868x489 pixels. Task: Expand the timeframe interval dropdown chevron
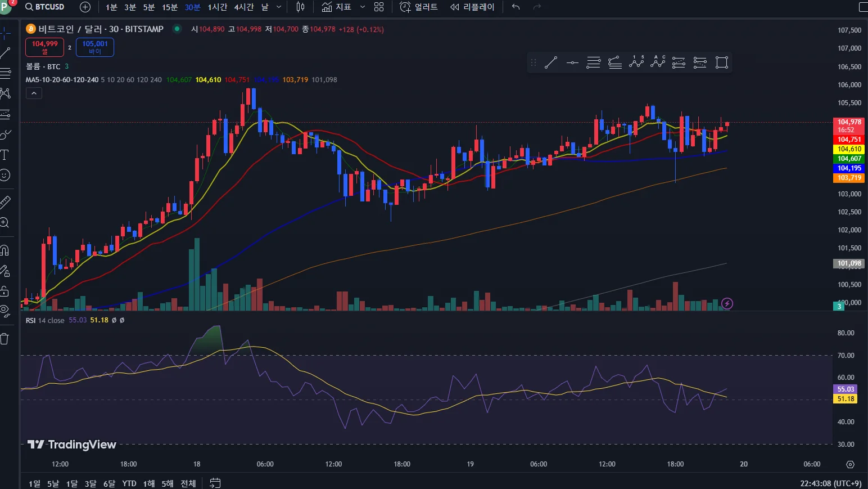[279, 7]
